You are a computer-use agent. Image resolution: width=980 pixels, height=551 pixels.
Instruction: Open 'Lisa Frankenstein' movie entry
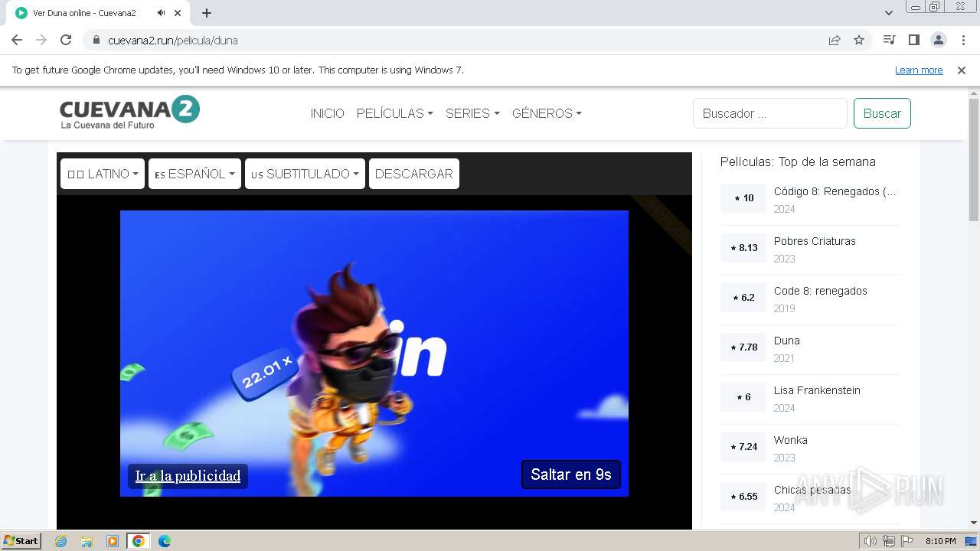pyautogui.click(x=817, y=390)
